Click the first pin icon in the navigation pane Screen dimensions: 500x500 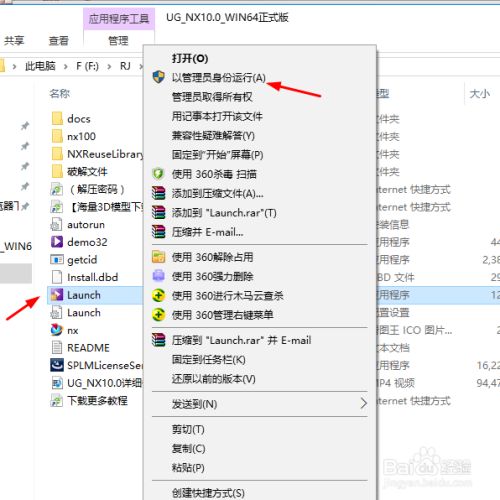tap(25, 126)
